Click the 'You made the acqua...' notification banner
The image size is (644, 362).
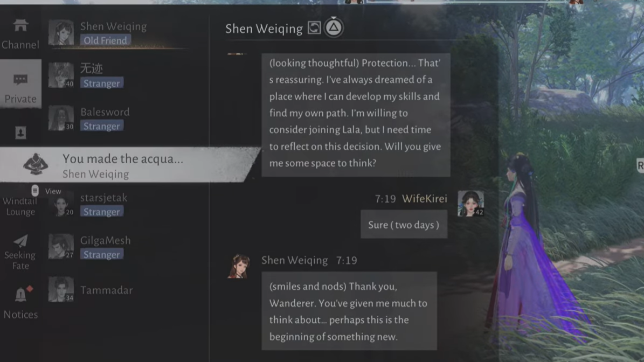pyautogui.click(x=129, y=165)
